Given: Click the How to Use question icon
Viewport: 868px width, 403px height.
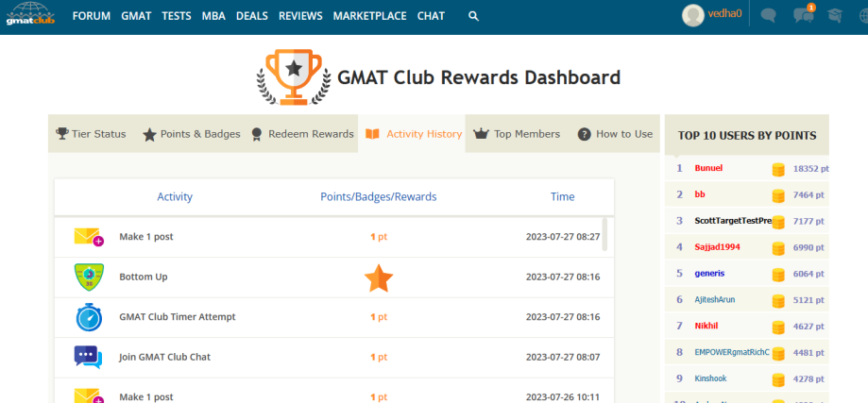Looking at the screenshot, I should point(584,134).
